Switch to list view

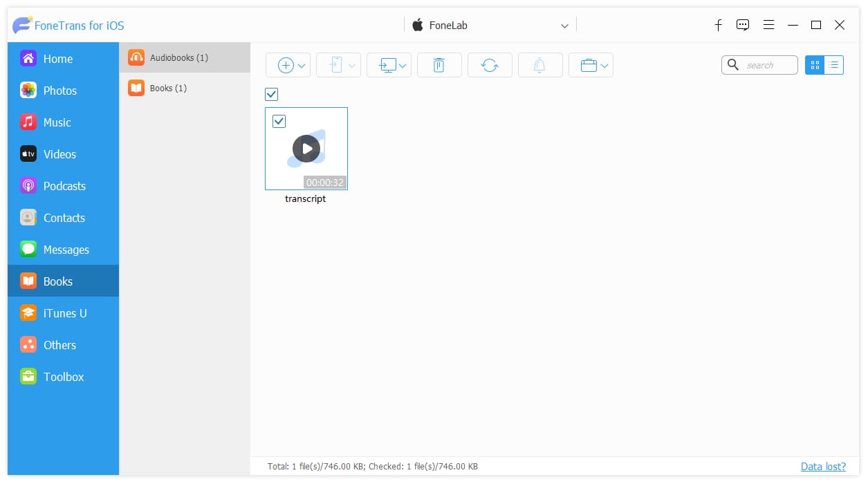pyautogui.click(x=834, y=65)
